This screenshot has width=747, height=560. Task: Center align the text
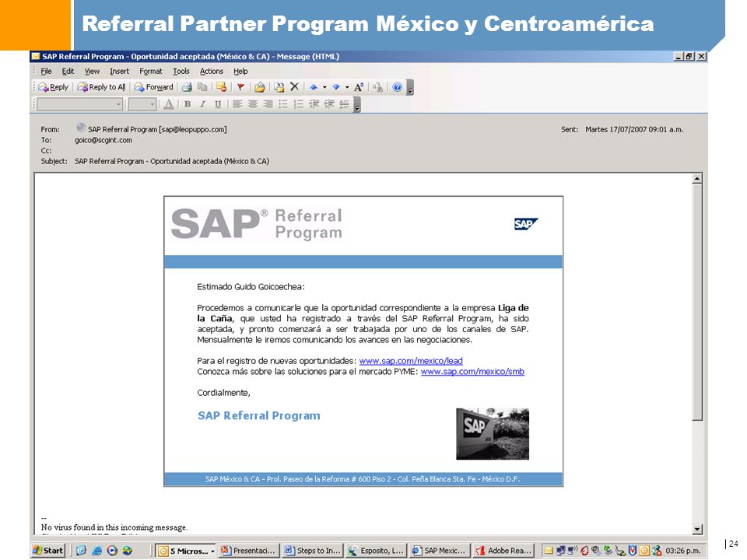[252, 104]
